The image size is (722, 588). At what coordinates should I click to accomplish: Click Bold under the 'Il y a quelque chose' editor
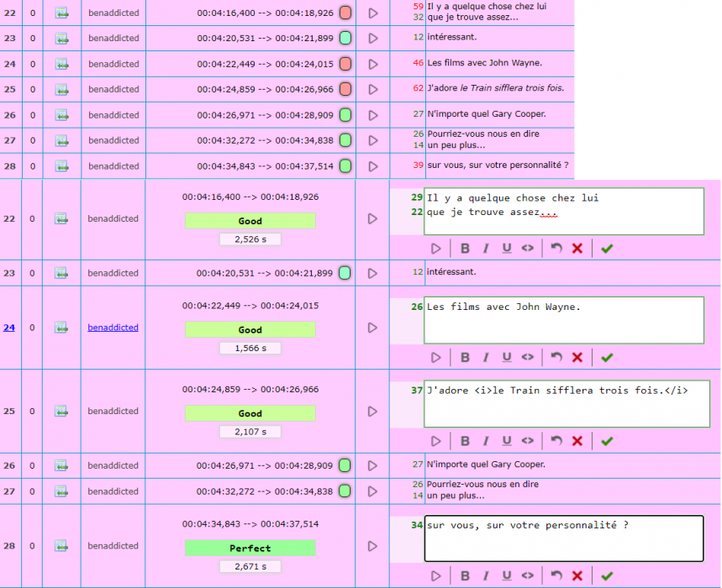(465, 249)
